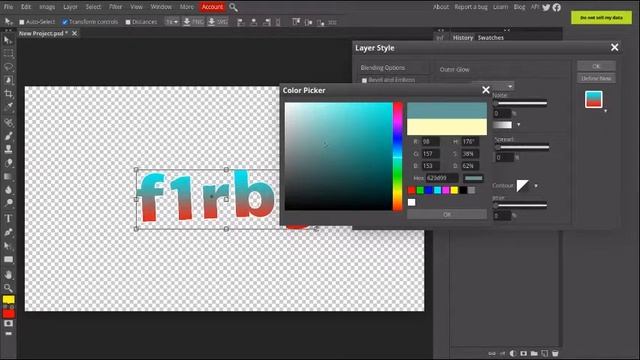
Task: Select the Brush tool
Action: click(8, 136)
